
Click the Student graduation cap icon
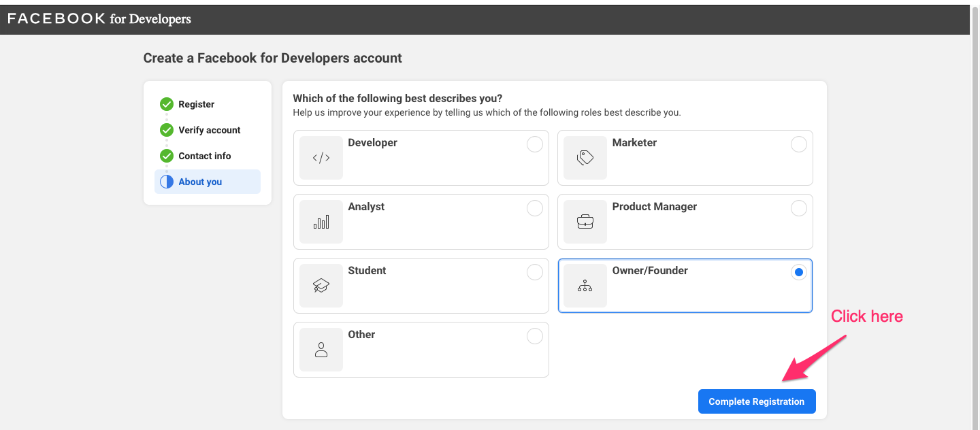321,286
